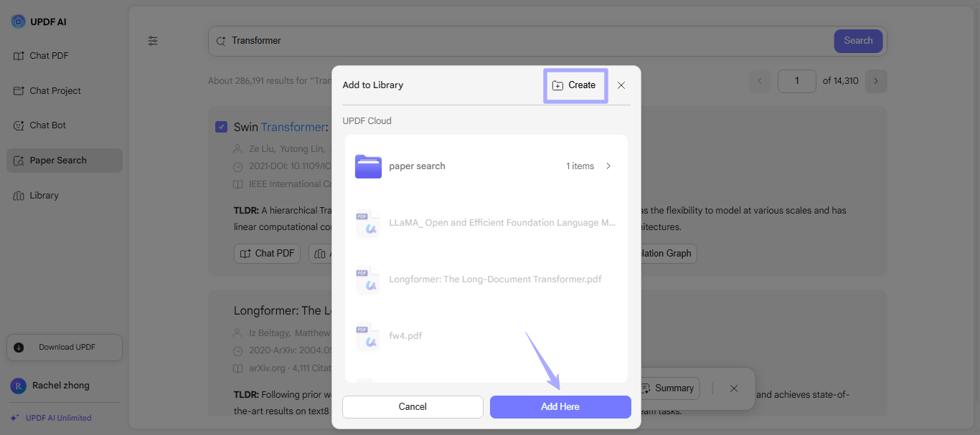Click 'of 14,310' page count text
Image resolution: width=980 pixels, height=435 pixels.
pyautogui.click(x=840, y=81)
